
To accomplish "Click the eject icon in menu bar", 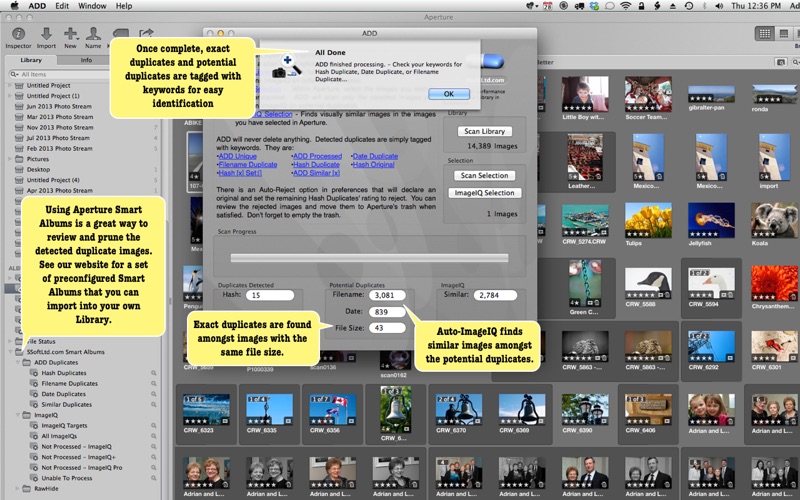I will pos(672,6).
